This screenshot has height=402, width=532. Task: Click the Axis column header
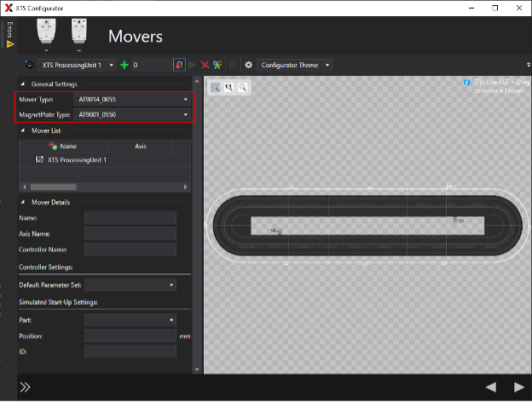click(141, 146)
